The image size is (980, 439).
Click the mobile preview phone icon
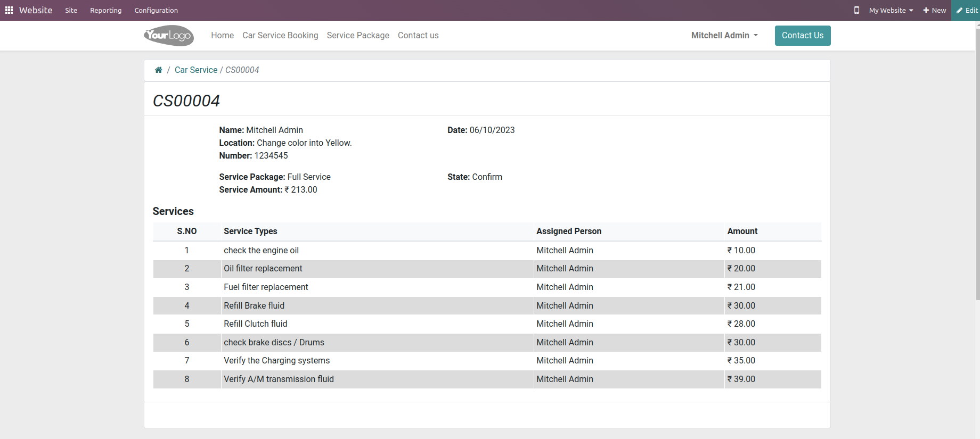click(x=856, y=10)
